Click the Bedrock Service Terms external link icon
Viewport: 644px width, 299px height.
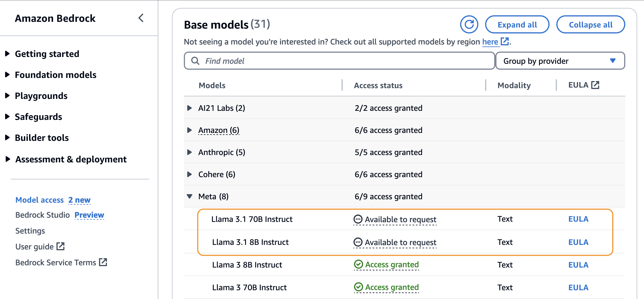click(x=103, y=262)
